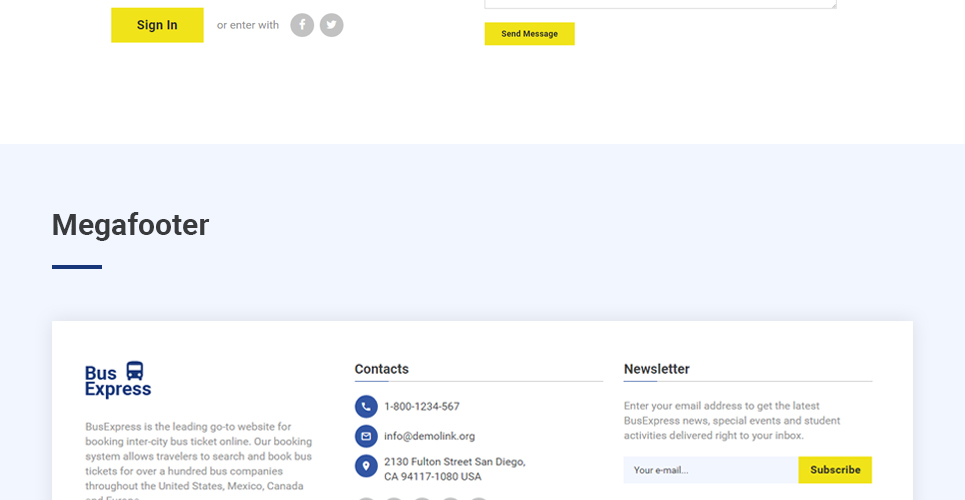This screenshot has height=500, width=965.
Task: Click the envelope icon in Contacts
Action: (x=366, y=436)
